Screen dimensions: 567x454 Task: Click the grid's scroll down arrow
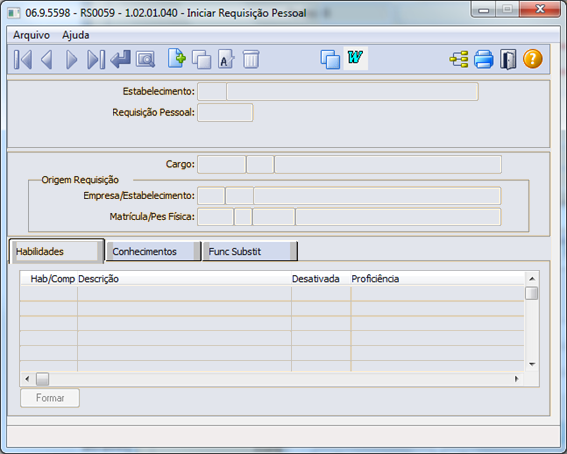point(532,364)
